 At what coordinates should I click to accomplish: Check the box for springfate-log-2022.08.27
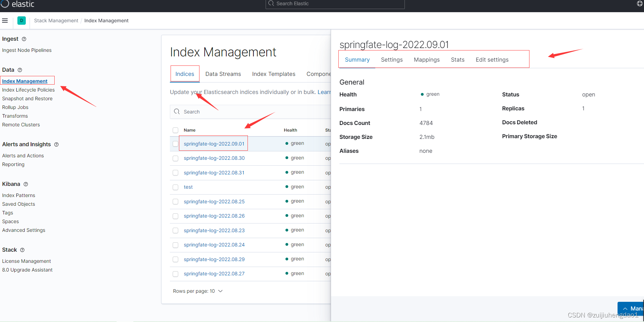[175, 274]
